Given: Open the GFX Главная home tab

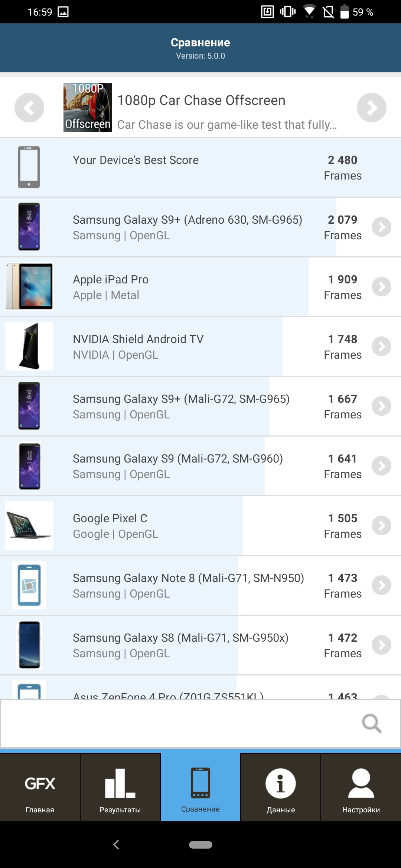Looking at the screenshot, I should tap(40, 788).
